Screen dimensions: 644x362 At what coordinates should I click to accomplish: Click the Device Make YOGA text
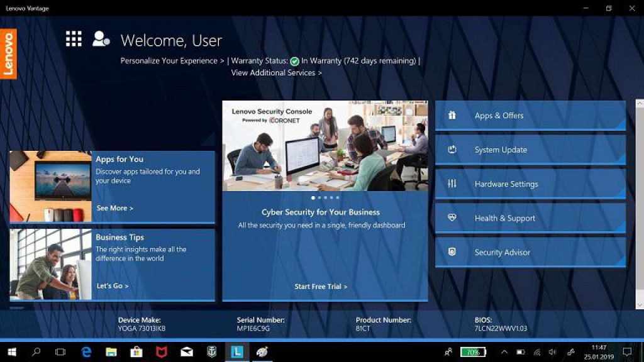click(x=142, y=328)
